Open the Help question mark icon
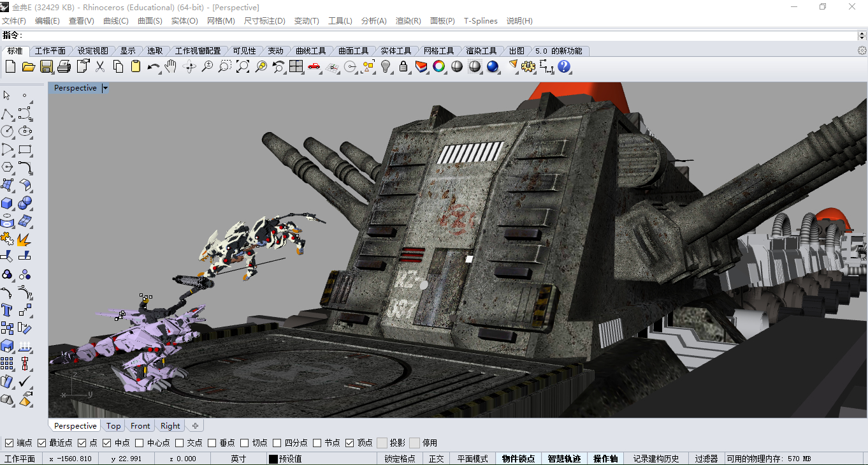Viewport: 868px width, 465px height. point(564,66)
